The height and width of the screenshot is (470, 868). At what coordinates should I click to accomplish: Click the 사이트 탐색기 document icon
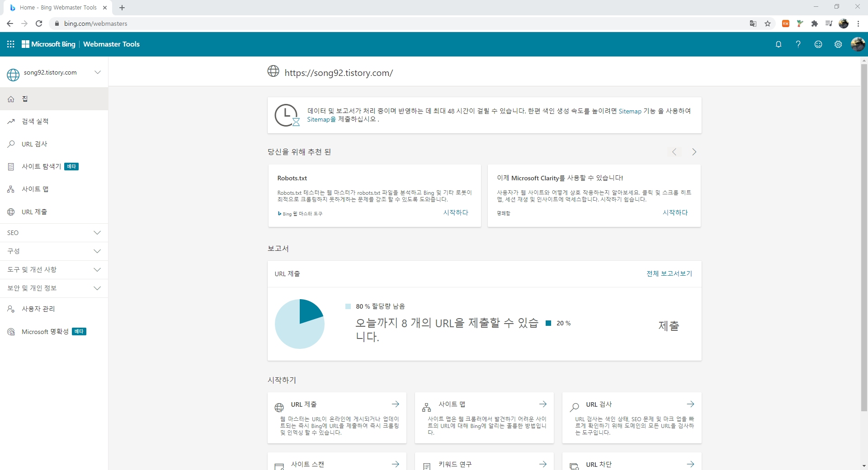[x=11, y=167]
